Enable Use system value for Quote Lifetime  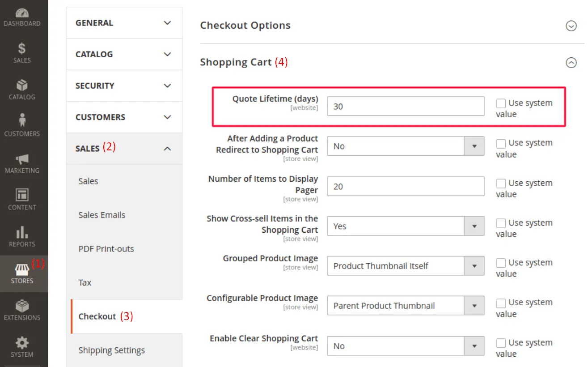(x=501, y=103)
